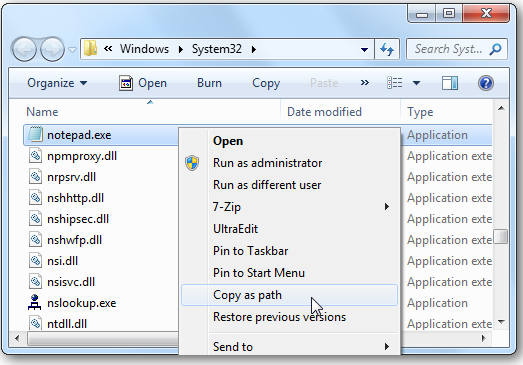Click the vertical scrollbar thumb
Screen dimensions: 523x365
tap(501, 236)
